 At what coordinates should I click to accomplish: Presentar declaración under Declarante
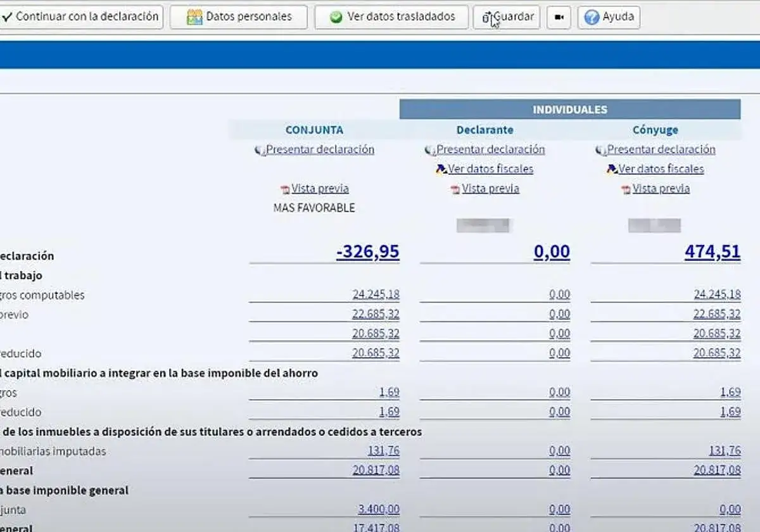point(491,149)
